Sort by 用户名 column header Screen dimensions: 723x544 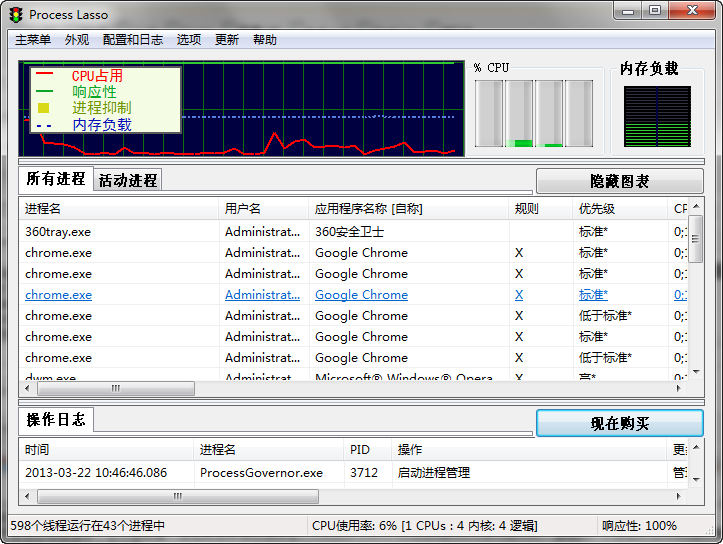pos(264,209)
